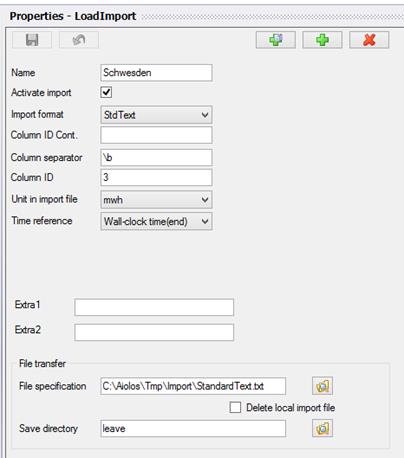Screen dimensions: 404x458
Task: Click the Extra1 text field
Action: point(154,307)
